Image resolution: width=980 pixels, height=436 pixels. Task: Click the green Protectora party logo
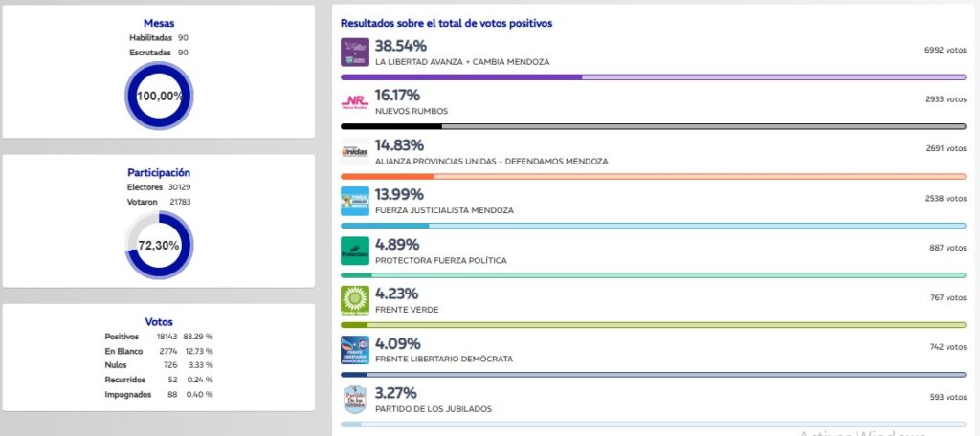[354, 251]
